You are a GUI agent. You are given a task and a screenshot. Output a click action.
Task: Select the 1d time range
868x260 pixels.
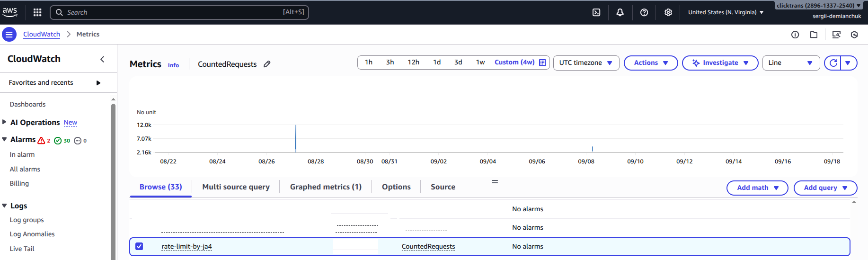click(x=437, y=62)
